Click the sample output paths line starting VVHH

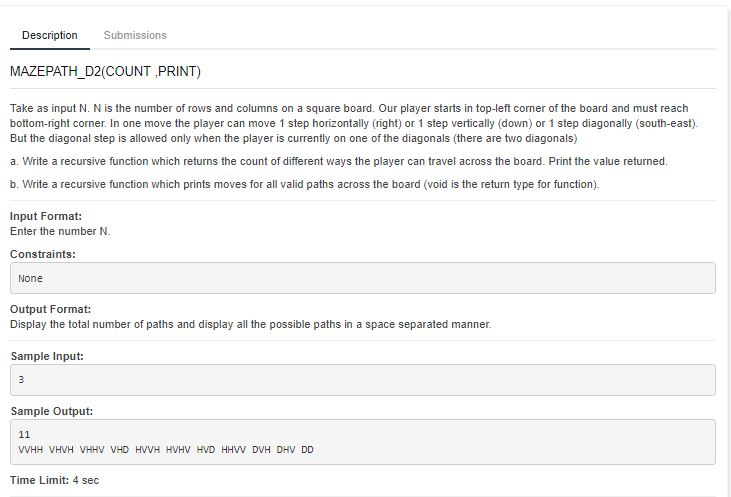point(166,450)
